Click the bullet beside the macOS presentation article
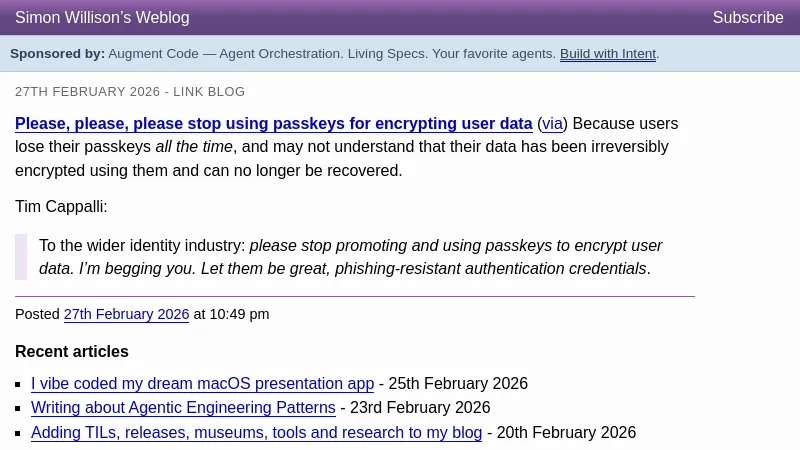 (20, 385)
